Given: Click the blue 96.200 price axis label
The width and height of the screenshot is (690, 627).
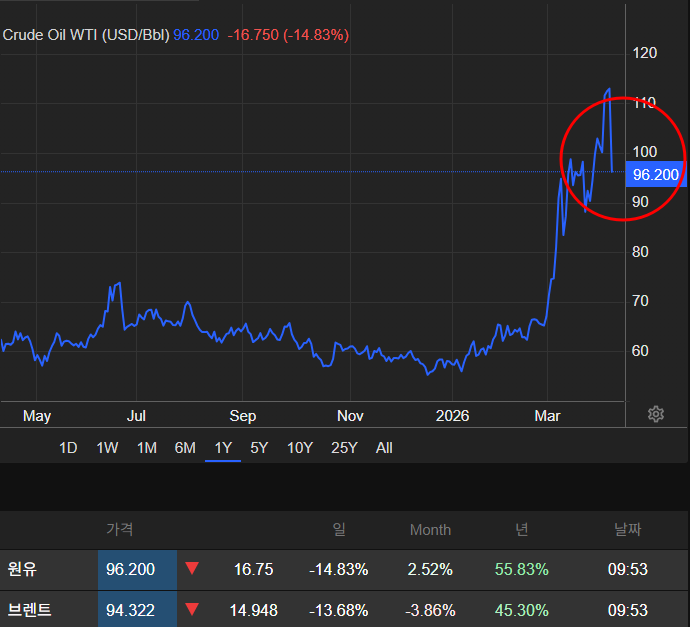Looking at the screenshot, I should tap(655, 175).
